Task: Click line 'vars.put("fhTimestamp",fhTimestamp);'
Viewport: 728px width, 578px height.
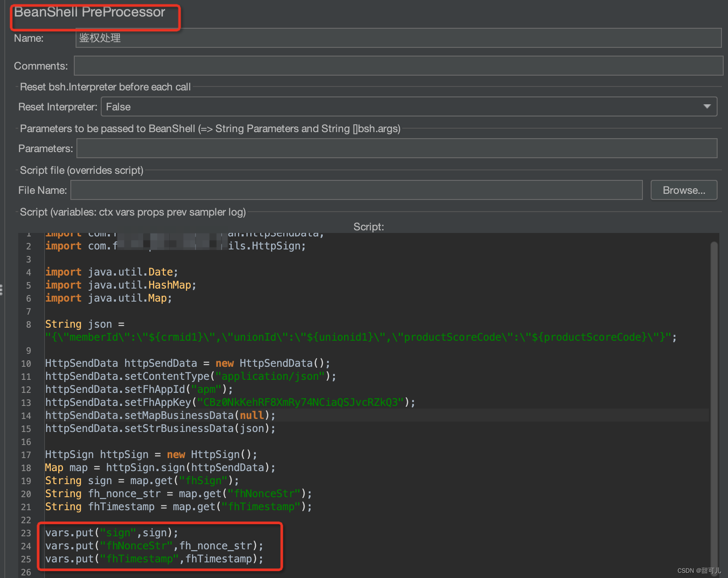Action: click(x=154, y=559)
